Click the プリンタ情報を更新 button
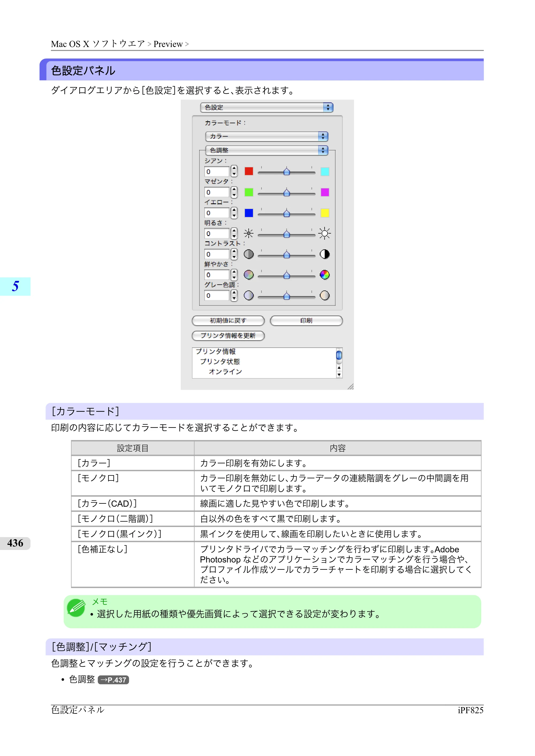 pos(228,336)
